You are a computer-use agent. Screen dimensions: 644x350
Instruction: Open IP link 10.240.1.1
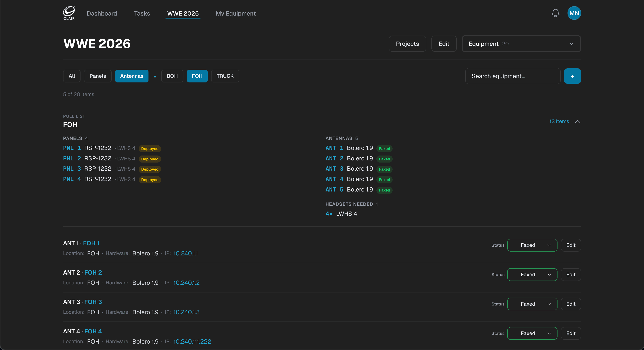click(x=186, y=253)
